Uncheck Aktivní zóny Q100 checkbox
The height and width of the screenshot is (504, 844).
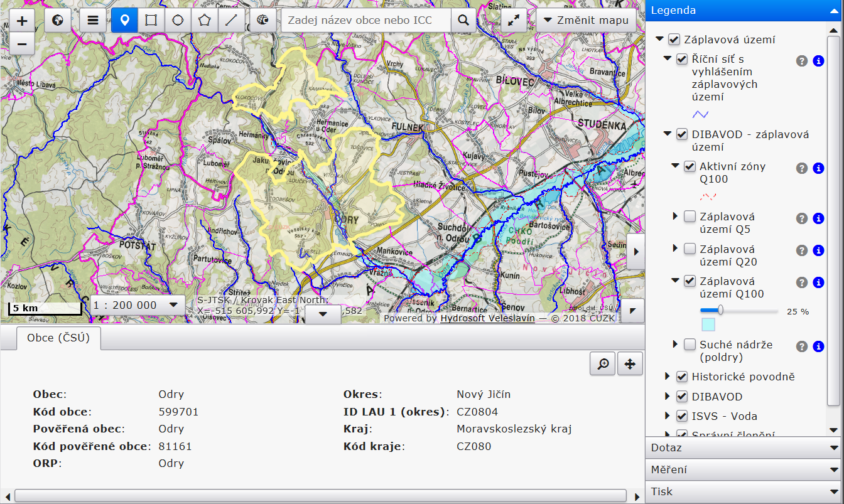690,167
